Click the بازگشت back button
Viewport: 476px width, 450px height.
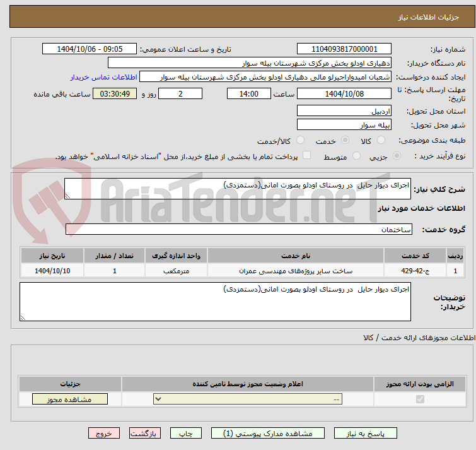(x=145, y=434)
